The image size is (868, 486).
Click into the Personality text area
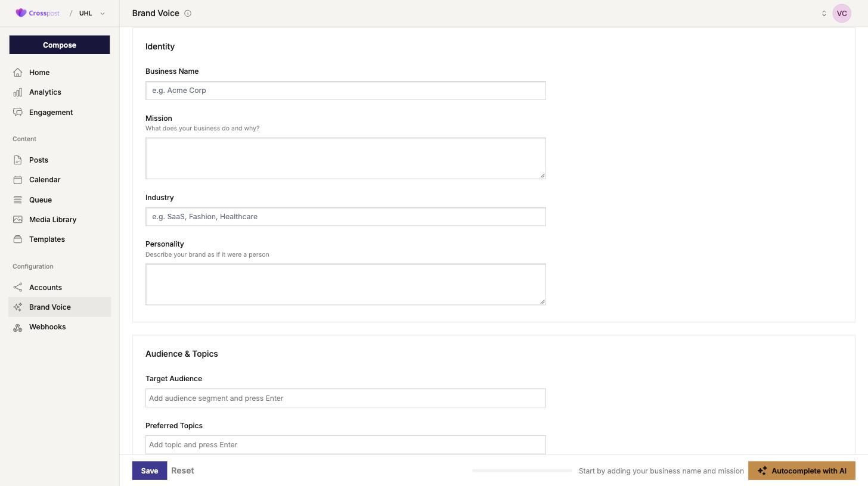pos(346,285)
